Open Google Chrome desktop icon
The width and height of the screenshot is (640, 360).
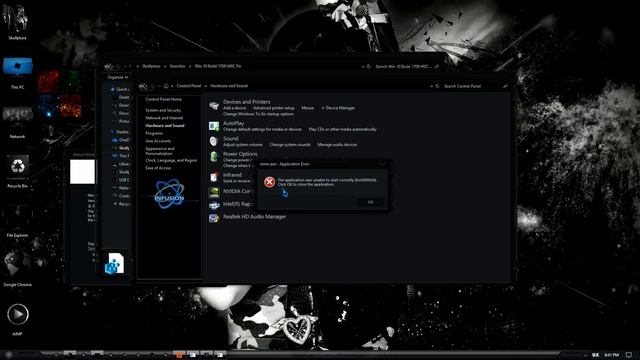tap(17, 268)
